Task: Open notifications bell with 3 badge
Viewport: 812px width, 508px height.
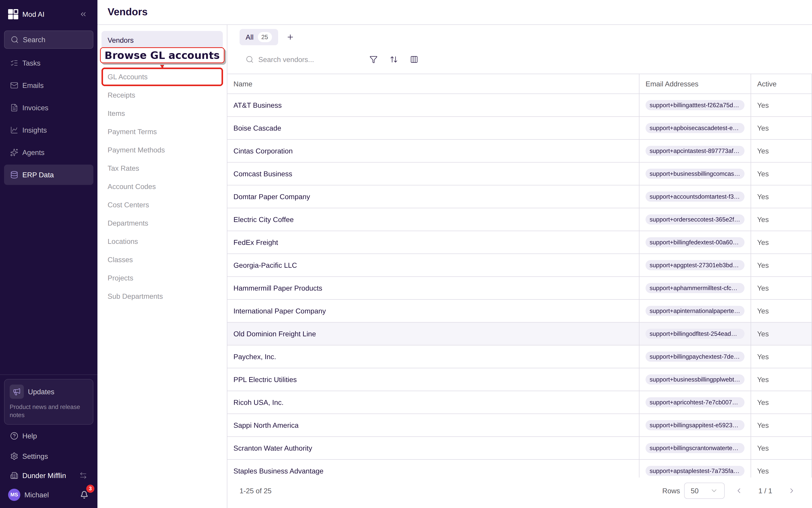Action: click(84, 495)
